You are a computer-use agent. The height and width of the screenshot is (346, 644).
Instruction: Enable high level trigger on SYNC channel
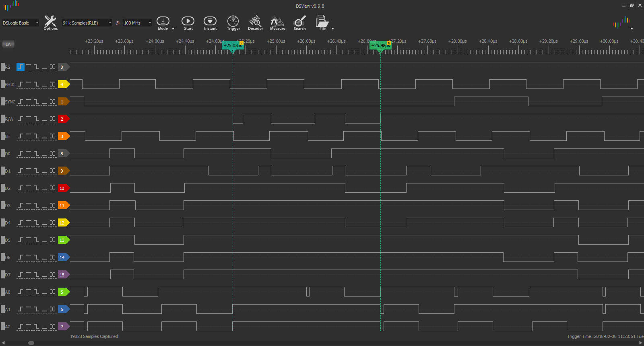pos(29,101)
